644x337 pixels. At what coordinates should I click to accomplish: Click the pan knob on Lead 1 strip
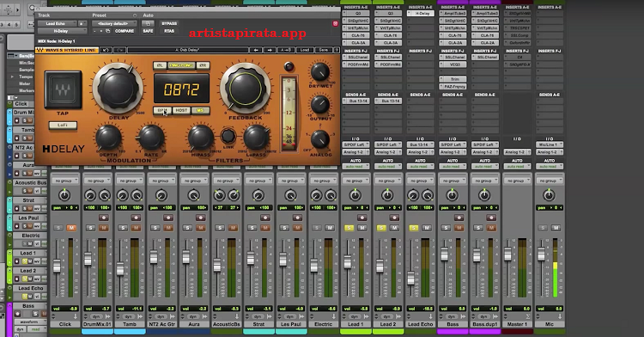(355, 195)
